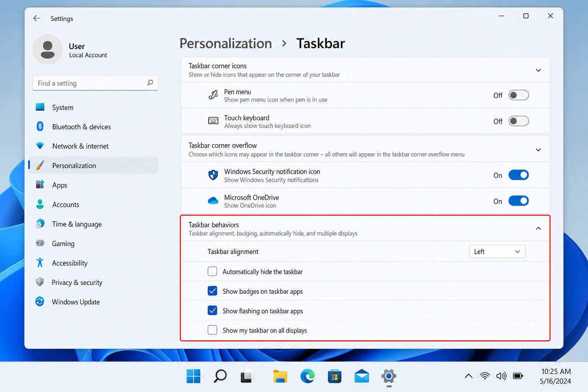
Task: Click the Privacy & security shield icon
Action: (x=40, y=282)
